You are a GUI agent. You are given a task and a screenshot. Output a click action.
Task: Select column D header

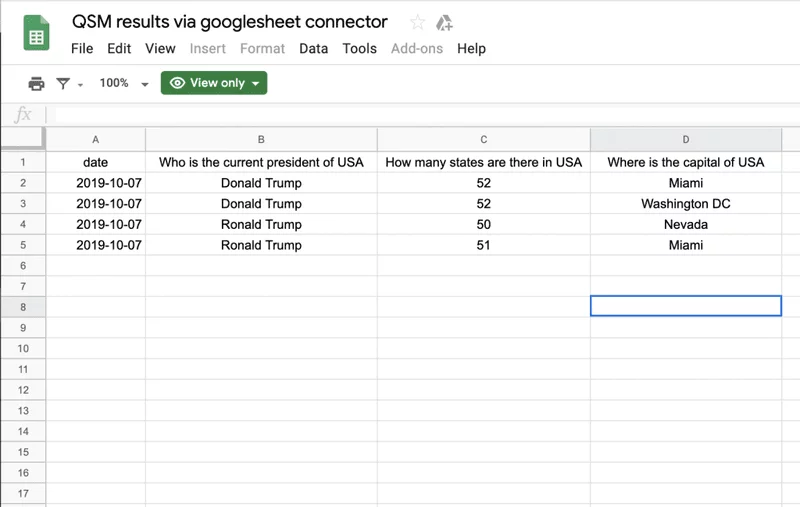point(686,139)
